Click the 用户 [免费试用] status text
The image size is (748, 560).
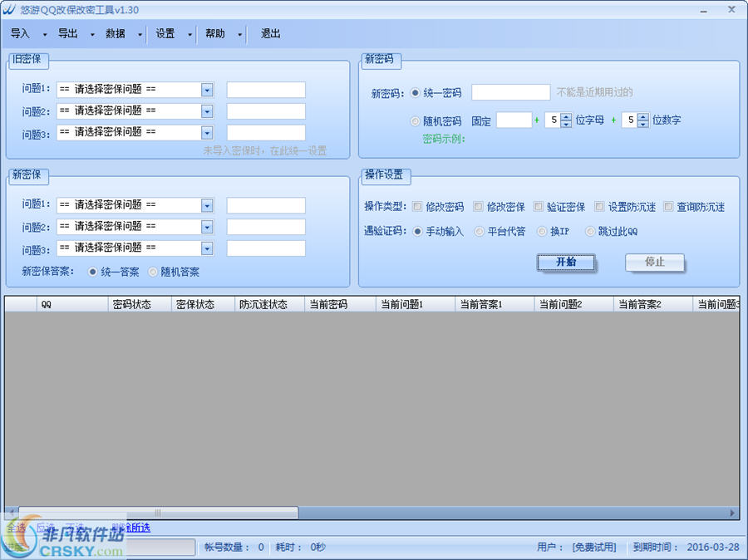pyautogui.click(x=577, y=547)
